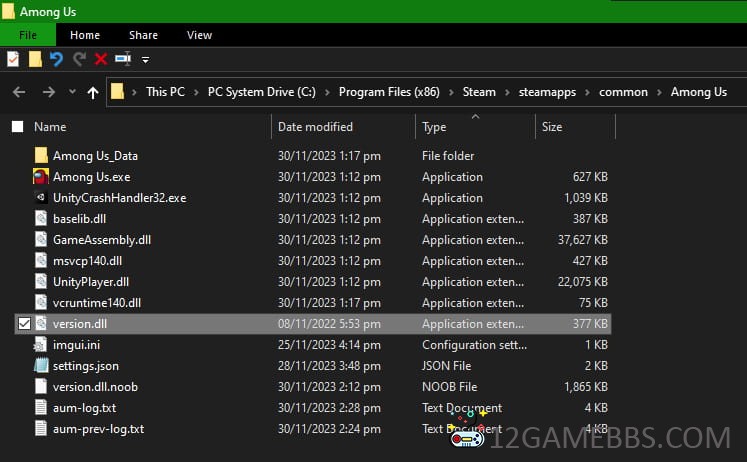Click the vcruntime140.dll file icon
The image size is (747, 462).
point(41,302)
